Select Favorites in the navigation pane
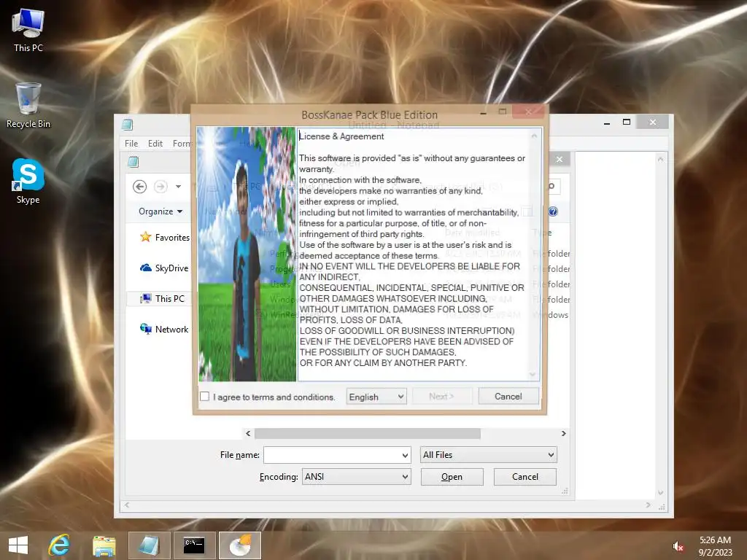The width and height of the screenshot is (747, 560). [164, 237]
